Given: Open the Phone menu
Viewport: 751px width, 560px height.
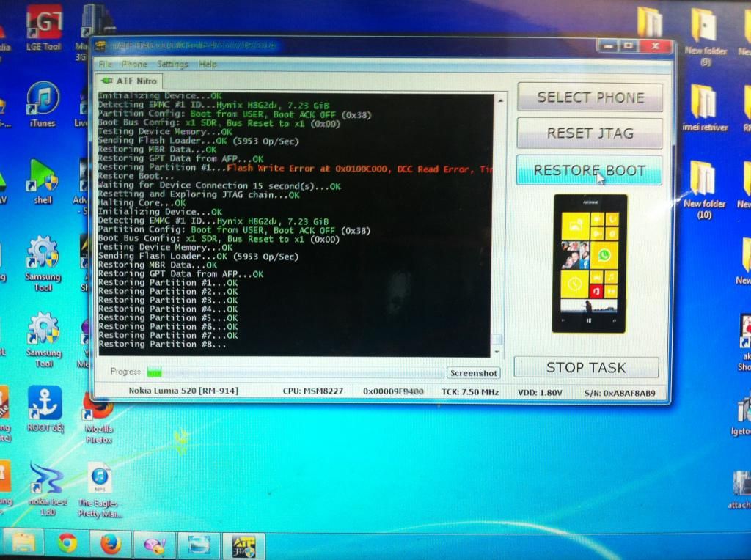Looking at the screenshot, I should point(134,65).
